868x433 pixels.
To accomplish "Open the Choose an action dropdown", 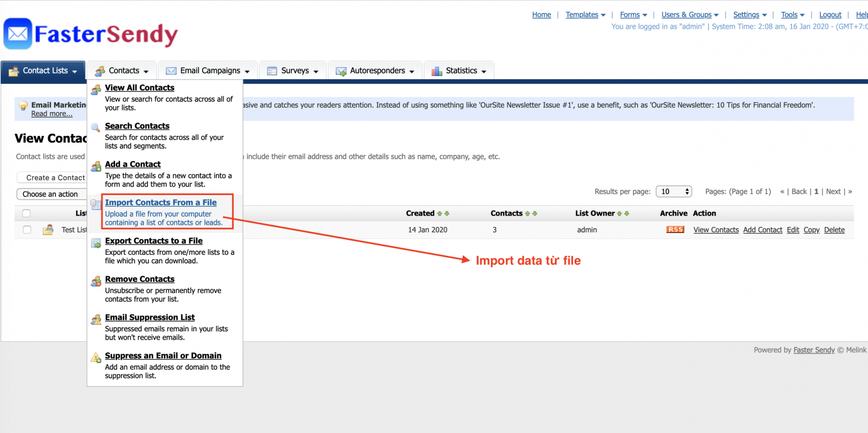I will tap(50, 194).
